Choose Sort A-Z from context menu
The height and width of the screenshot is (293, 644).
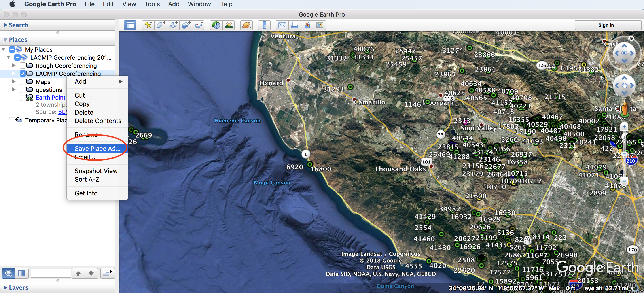(97, 179)
